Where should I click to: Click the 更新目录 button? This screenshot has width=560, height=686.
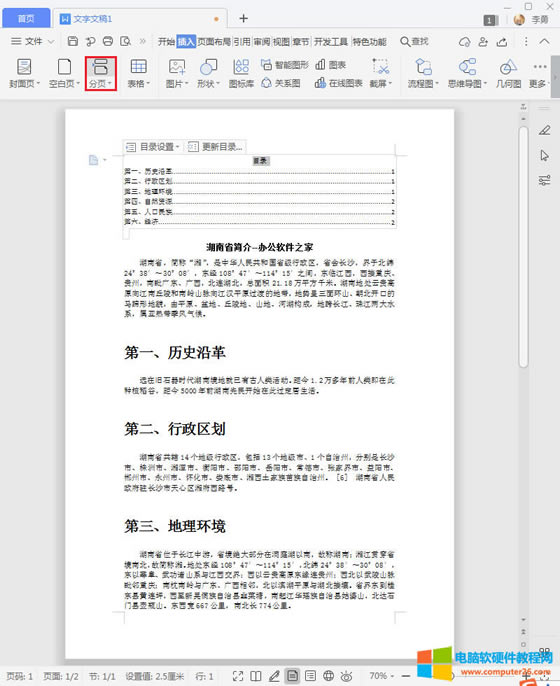tap(215, 147)
